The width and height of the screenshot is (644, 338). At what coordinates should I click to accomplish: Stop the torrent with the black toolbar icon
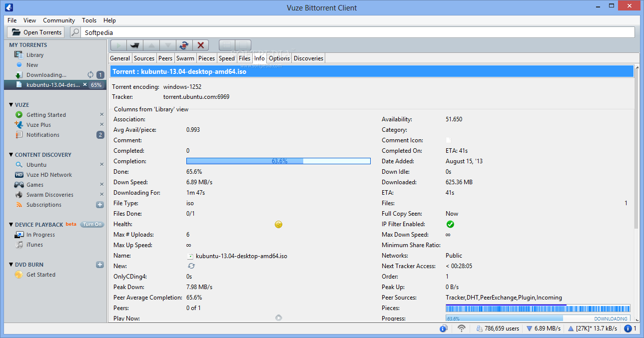[x=134, y=45]
